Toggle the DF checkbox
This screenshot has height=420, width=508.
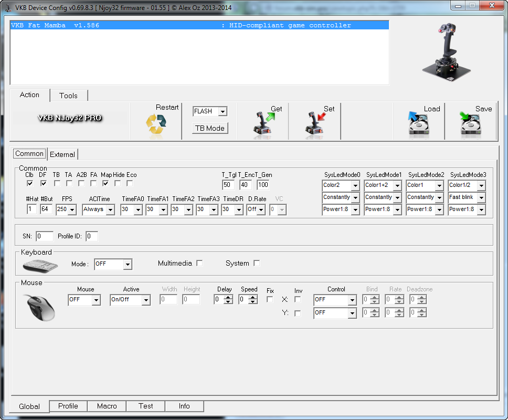[x=44, y=183]
